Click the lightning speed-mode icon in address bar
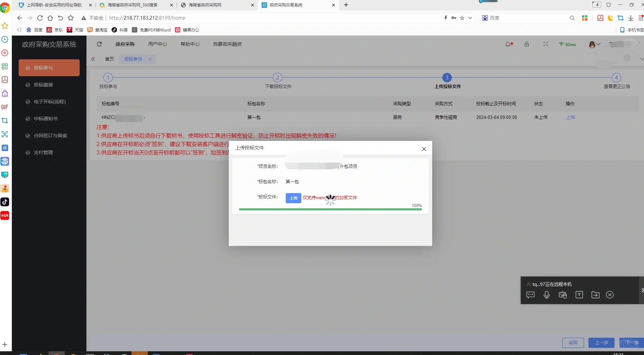Image resolution: width=644 pixels, height=355 pixels. coord(446,18)
